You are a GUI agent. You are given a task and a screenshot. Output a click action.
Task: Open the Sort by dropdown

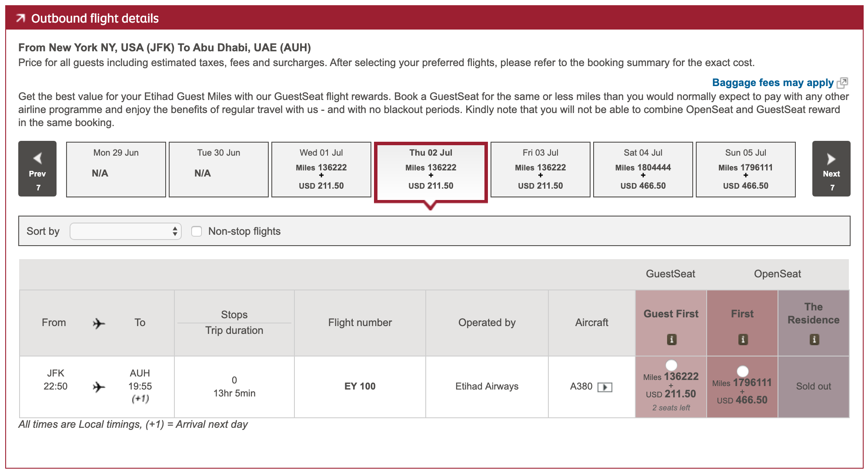coord(125,231)
